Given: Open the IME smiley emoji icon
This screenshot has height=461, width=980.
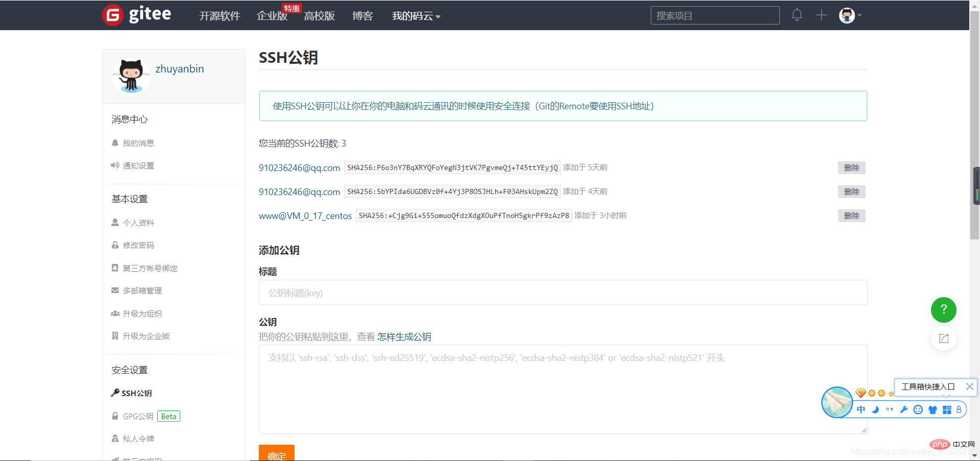Looking at the screenshot, I should (x=918, y=409).
